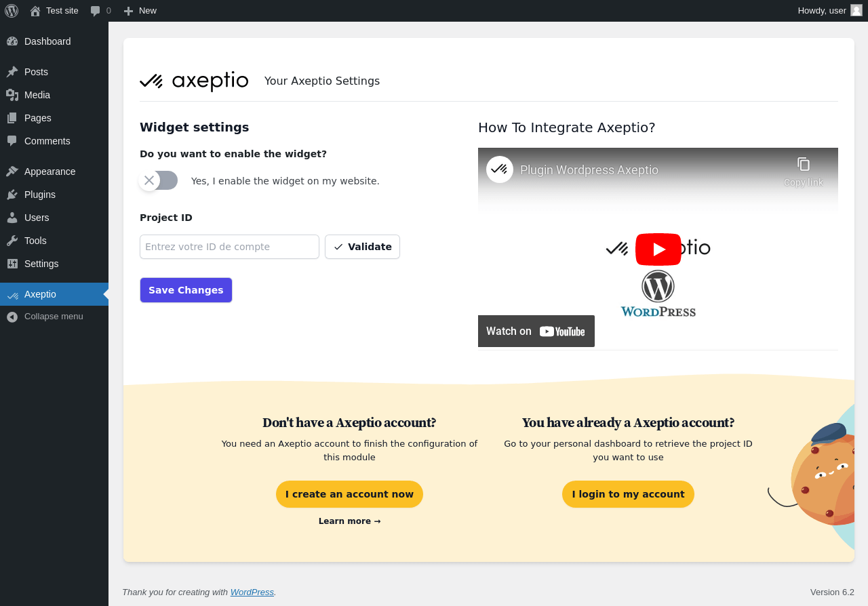Open the Appearance menu
Viewport: 868px width, 606px height.
(x=54, y=171)
